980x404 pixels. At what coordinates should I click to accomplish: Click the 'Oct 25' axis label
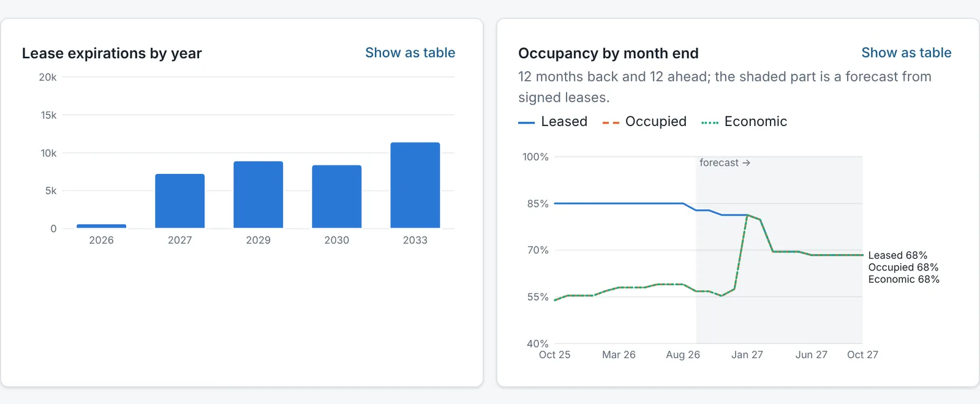click(554, 354)
